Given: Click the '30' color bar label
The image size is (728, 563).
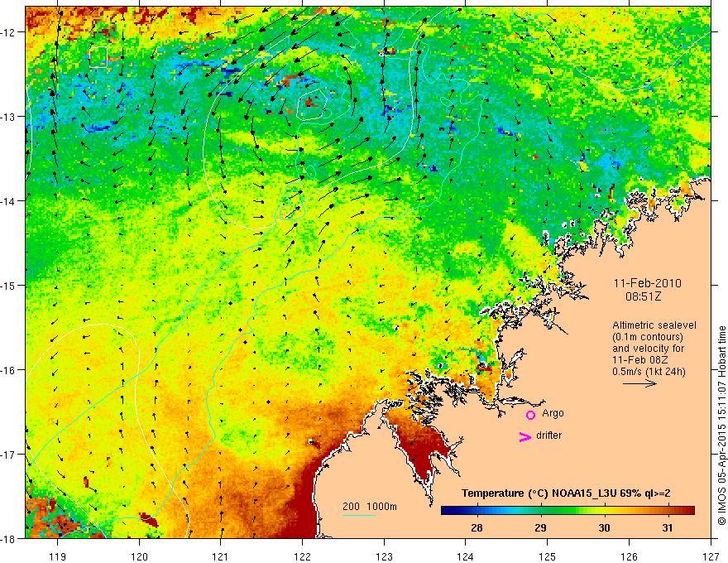Looking at the screenshot, I should tap(604, 527).
